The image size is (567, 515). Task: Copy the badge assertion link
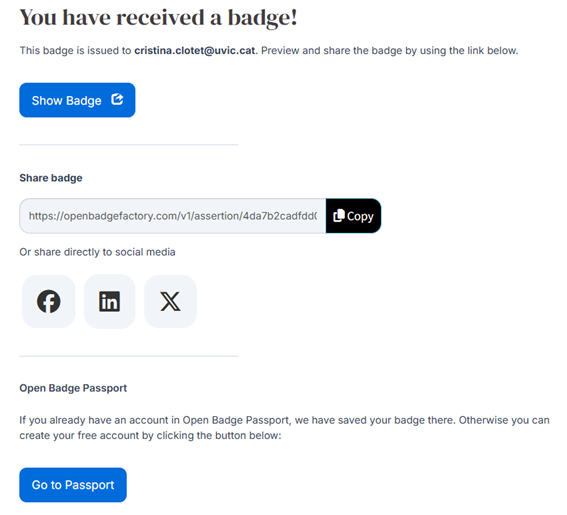[353, 216]
